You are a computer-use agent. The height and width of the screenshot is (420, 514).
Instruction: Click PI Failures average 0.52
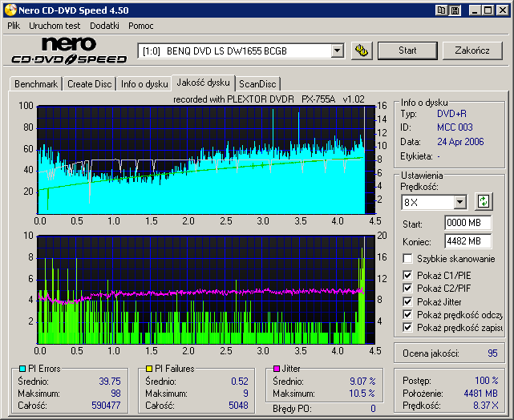240,382
